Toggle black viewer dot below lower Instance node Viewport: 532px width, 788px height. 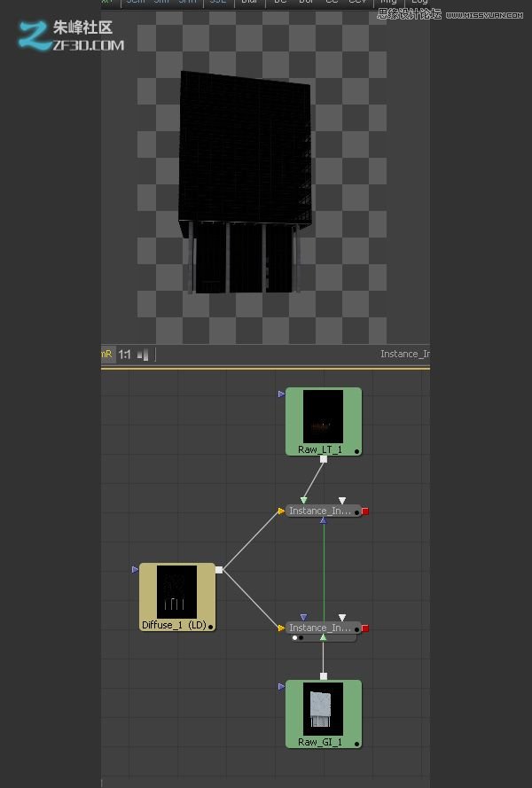point(301,637)
